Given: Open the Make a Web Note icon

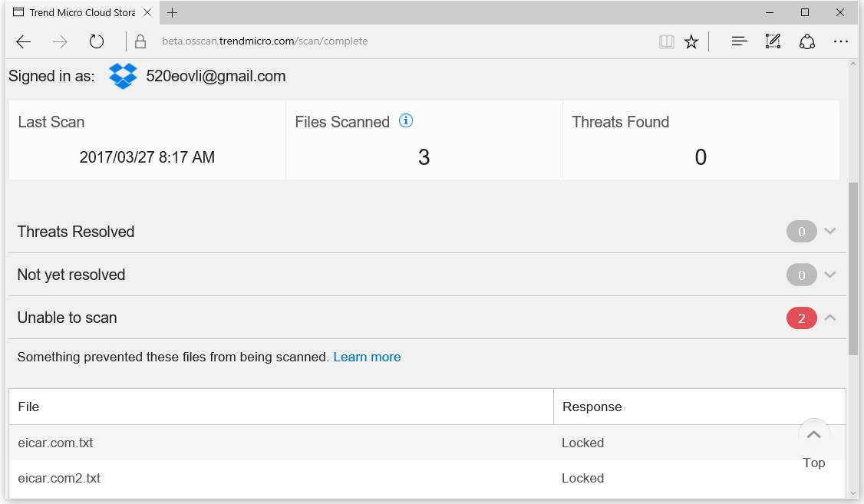Looking at the screenshot, I should (x=773, y=41).
